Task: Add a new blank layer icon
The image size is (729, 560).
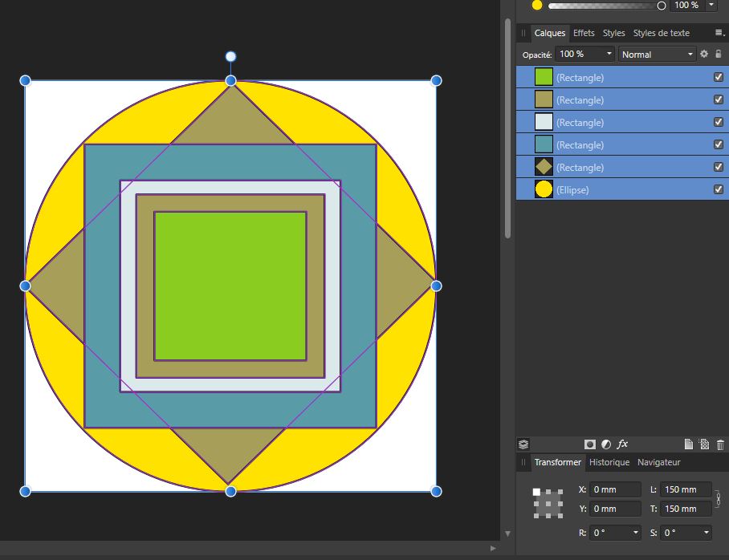Action: [x=689, y=444]
